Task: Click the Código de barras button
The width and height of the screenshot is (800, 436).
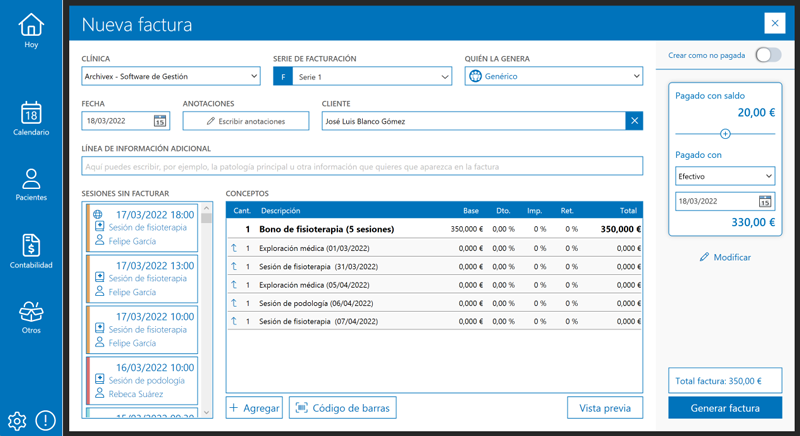Action: [343, 408]
